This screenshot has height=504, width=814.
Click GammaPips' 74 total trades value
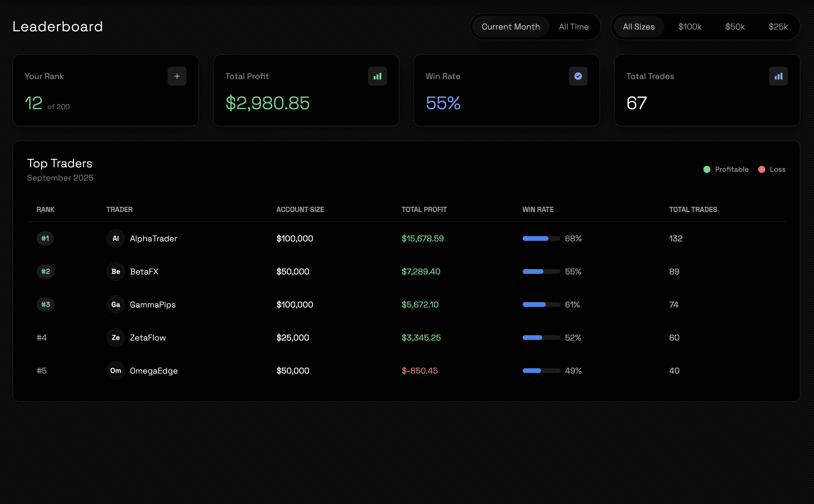click(674, 304)
